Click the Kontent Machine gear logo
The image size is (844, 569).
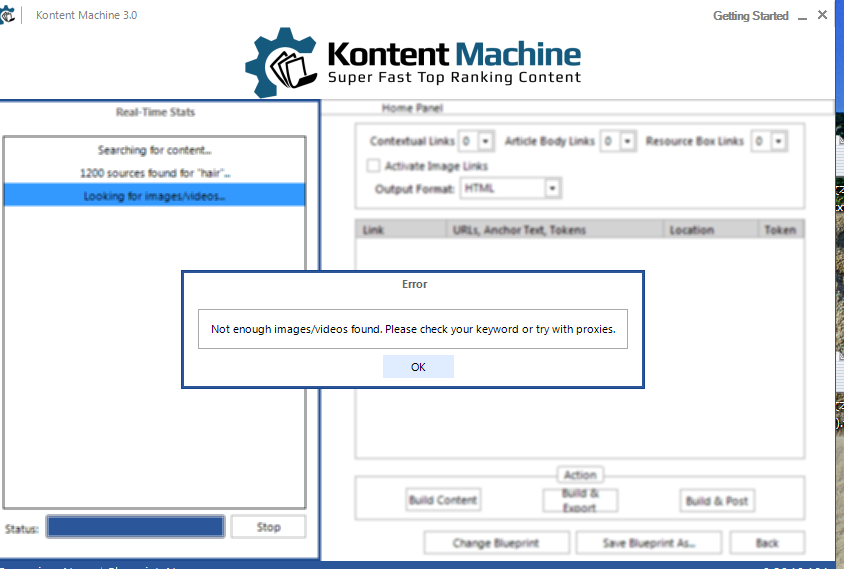coord(281,62)
